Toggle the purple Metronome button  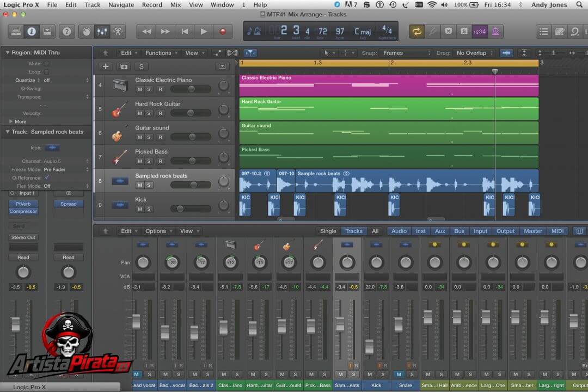click(495, 32)
